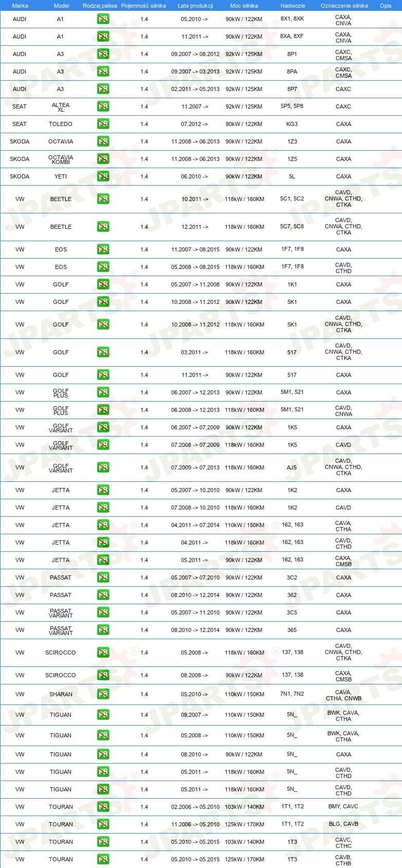Click fuel icon in PASSAT VARIANT 3C5 row
Screen dimensions: 402x868
tap(103, 612)
